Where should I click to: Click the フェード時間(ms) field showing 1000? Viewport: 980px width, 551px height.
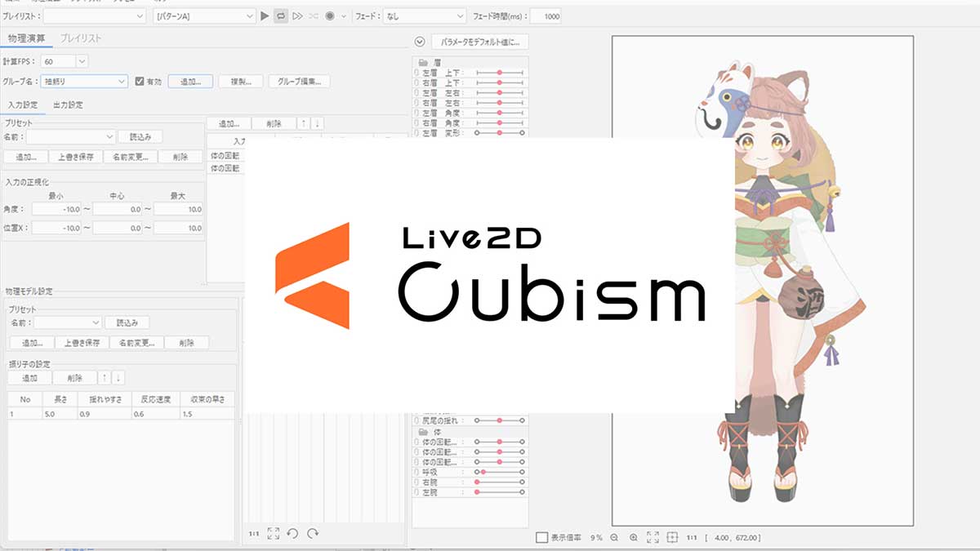point(546,16)
